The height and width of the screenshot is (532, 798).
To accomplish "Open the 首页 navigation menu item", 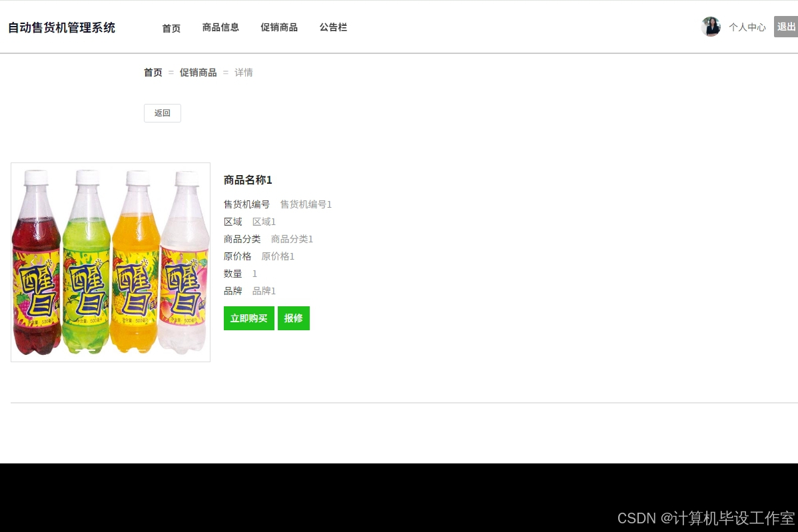I will [171, 28].
